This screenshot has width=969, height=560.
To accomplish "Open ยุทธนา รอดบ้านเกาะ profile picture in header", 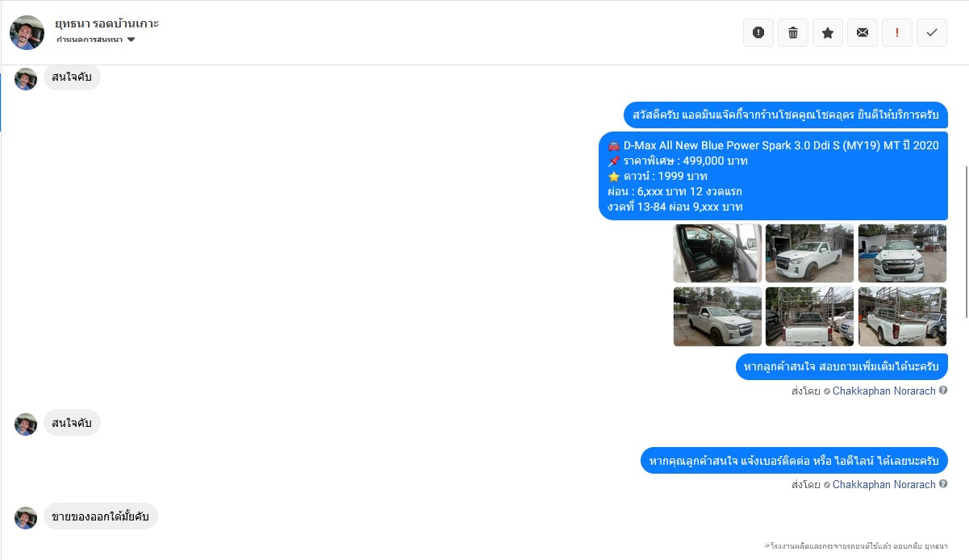I will 27,32.
